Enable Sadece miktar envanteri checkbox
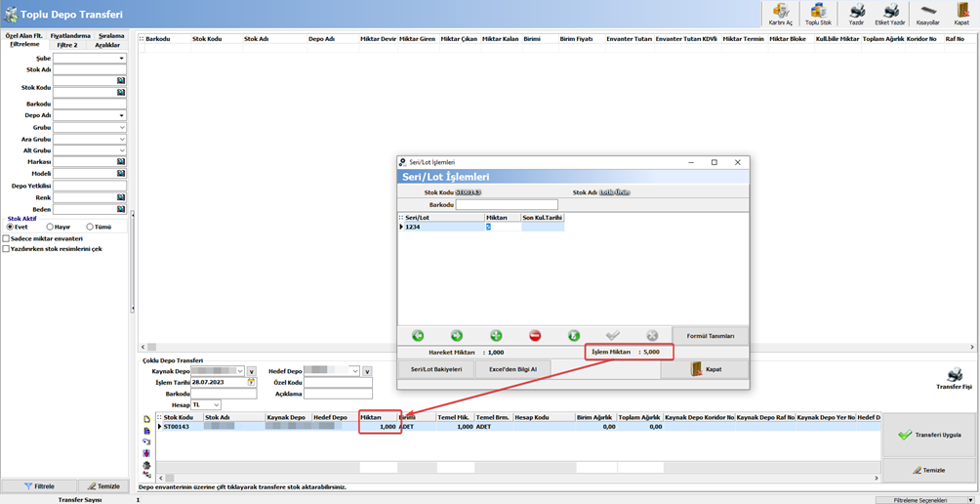 point(6,238)
